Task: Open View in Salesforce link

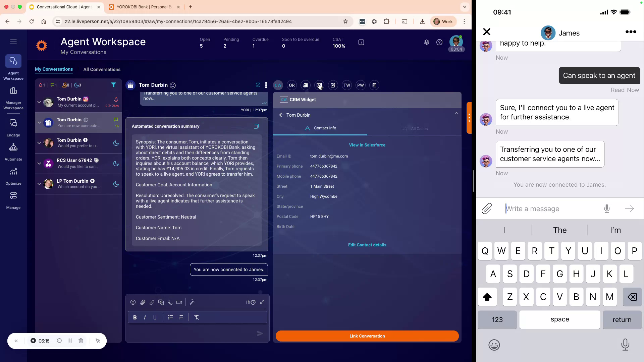Action: (367, 145)
